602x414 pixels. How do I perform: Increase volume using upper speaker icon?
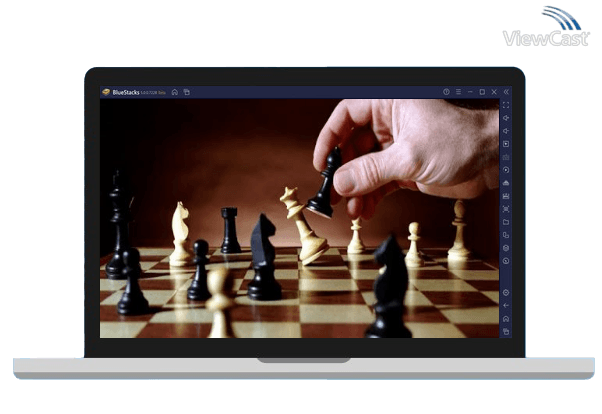[x=506, y=118]
